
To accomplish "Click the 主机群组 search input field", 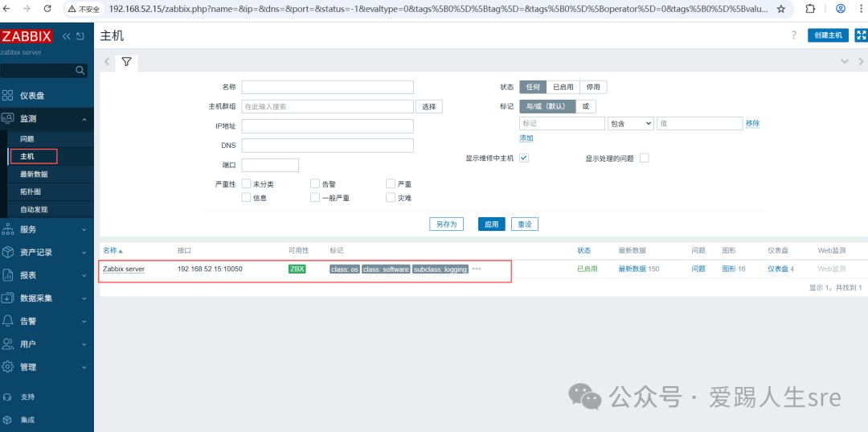I will coord(327,106).
